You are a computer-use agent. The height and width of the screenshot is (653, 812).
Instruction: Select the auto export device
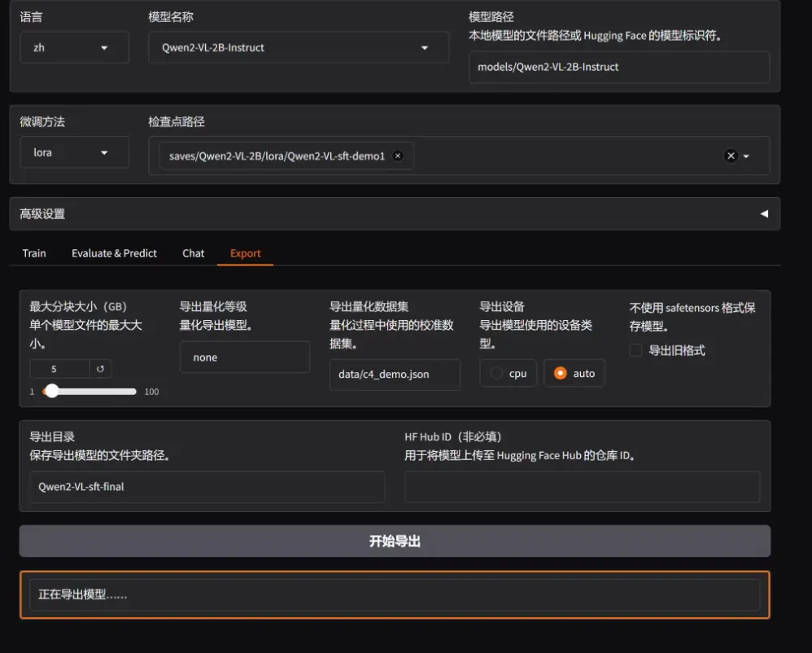pos(574,373)
